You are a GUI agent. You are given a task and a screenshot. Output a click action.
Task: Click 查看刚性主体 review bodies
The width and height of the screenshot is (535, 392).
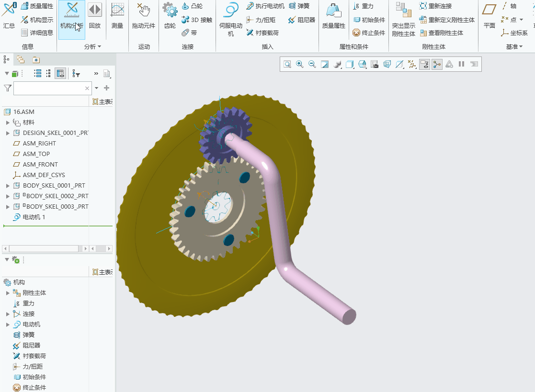[x=442, y=33]
